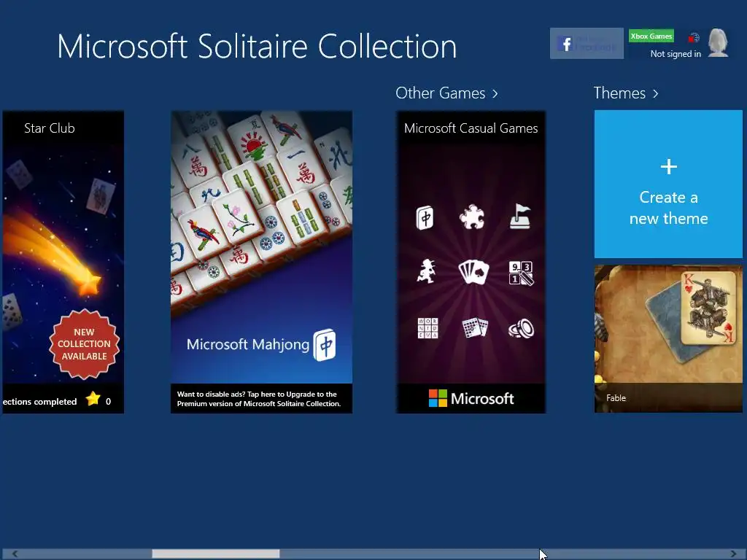
Task: Click the left arrow of horizontal scrollbar
Action: (15, 553)
